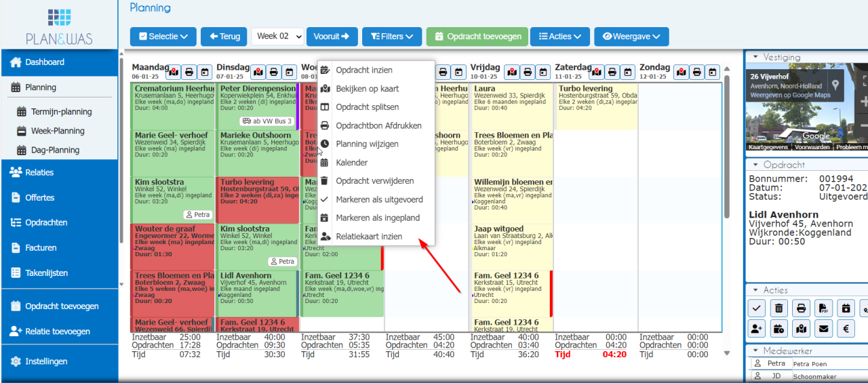Print the Maandag day planning
The width and height of the screenshot is (868, 383).
click(x=189, y=71)
